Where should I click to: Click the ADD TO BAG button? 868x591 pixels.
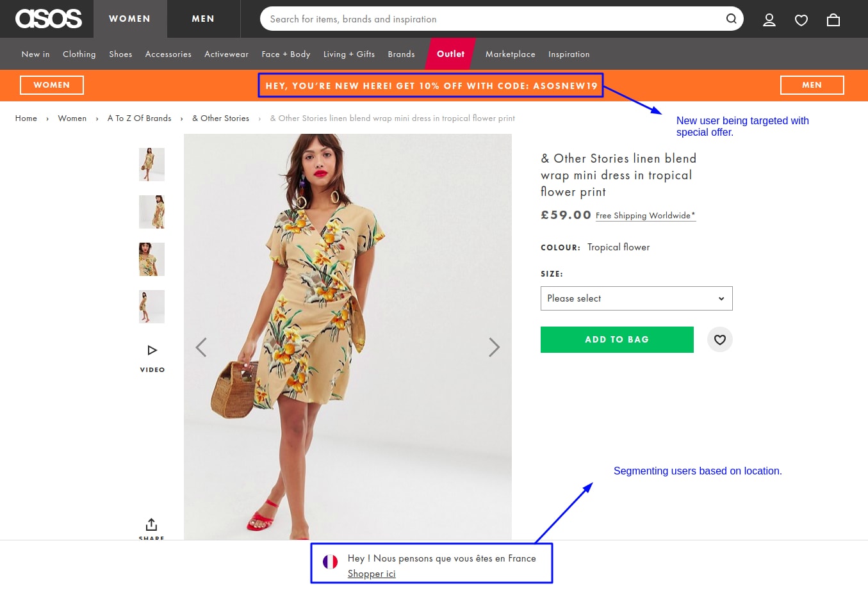(x=617, y=339)
